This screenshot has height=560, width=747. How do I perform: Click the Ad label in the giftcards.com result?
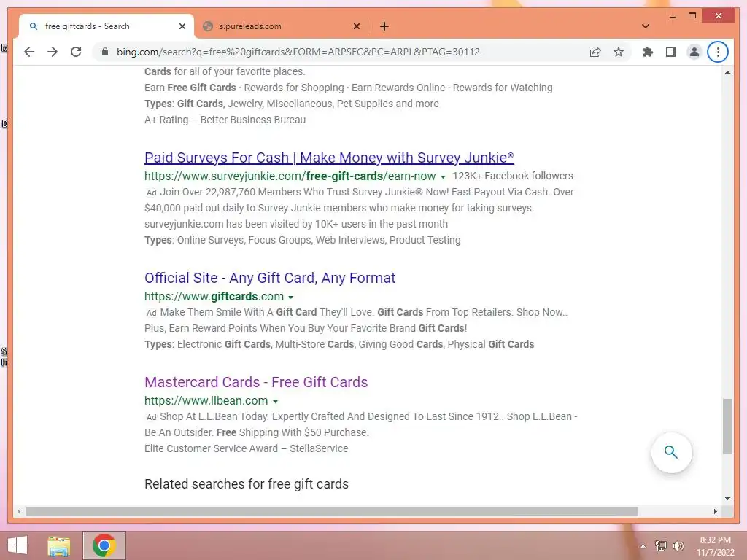click(x=152, y=313)
